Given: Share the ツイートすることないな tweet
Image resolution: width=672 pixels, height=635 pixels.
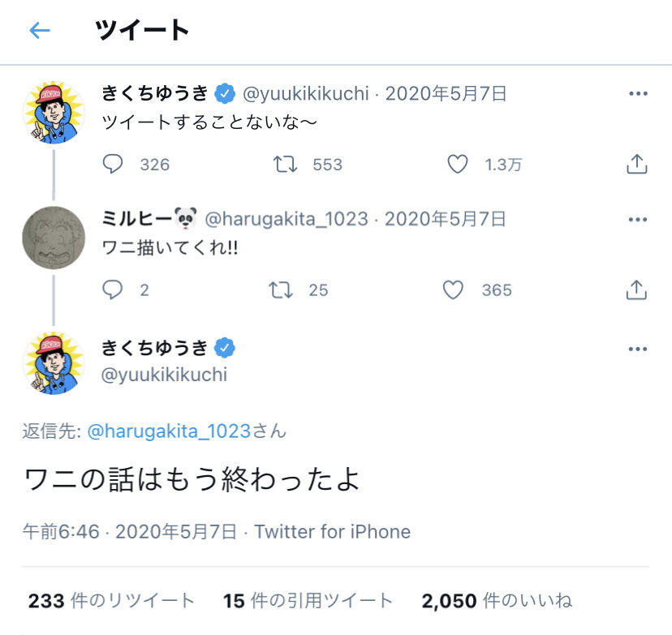Looking at the screenshot, I should point(637,165).
